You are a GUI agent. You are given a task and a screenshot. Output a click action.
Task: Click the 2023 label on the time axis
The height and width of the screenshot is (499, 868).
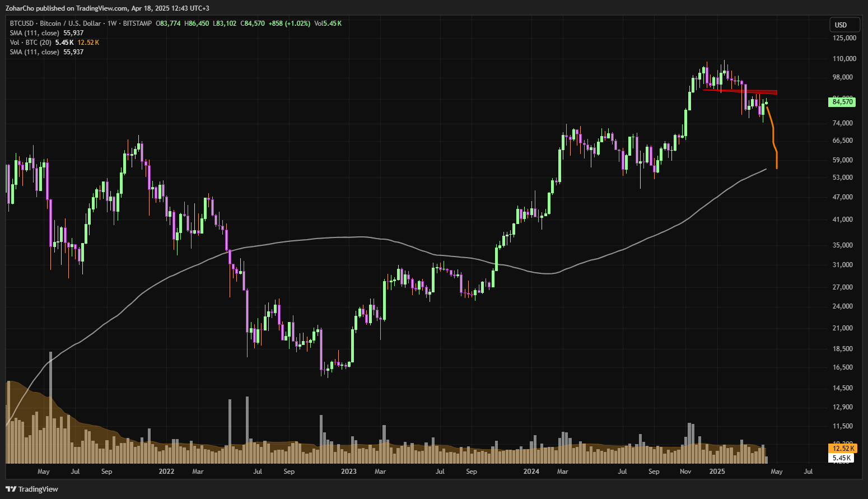348,472
